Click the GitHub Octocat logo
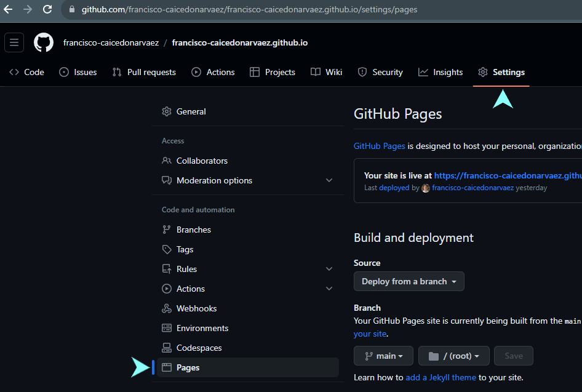The width and height of the screenshot is (582, 392). [44, 42]
